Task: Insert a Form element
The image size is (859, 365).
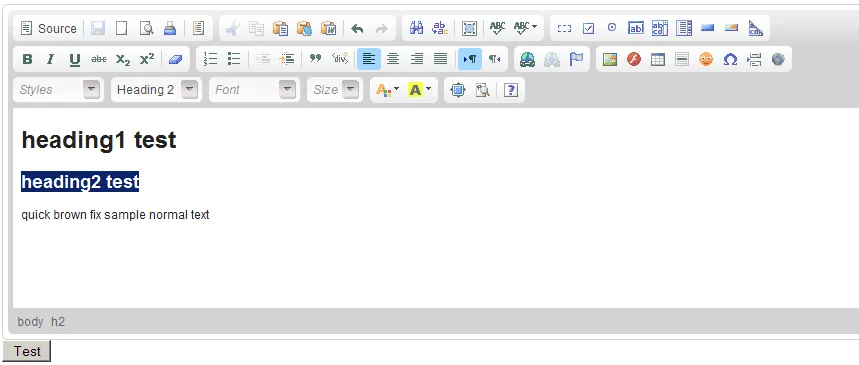Action: click(564, 28)
